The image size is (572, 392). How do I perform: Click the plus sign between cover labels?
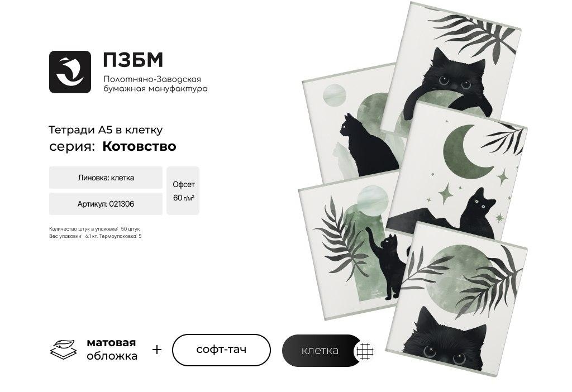tap(157, 350)
